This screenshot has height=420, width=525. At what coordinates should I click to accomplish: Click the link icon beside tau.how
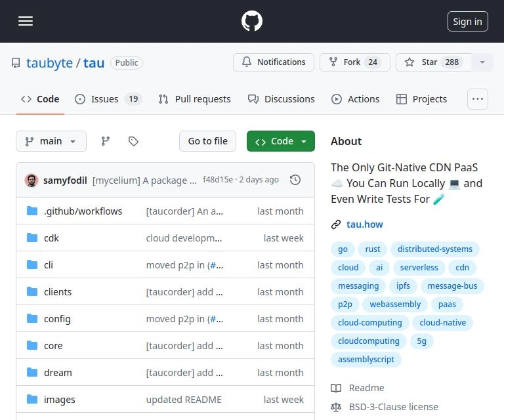[336, 224]
